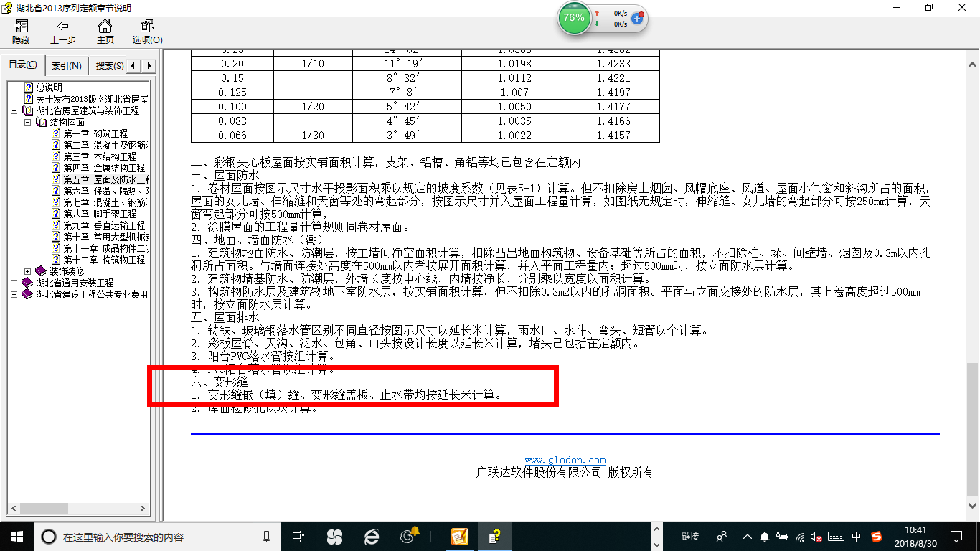Screen dimensions: 980x551
Task: Switch to the 索引(N) tab
Action: 67,66
